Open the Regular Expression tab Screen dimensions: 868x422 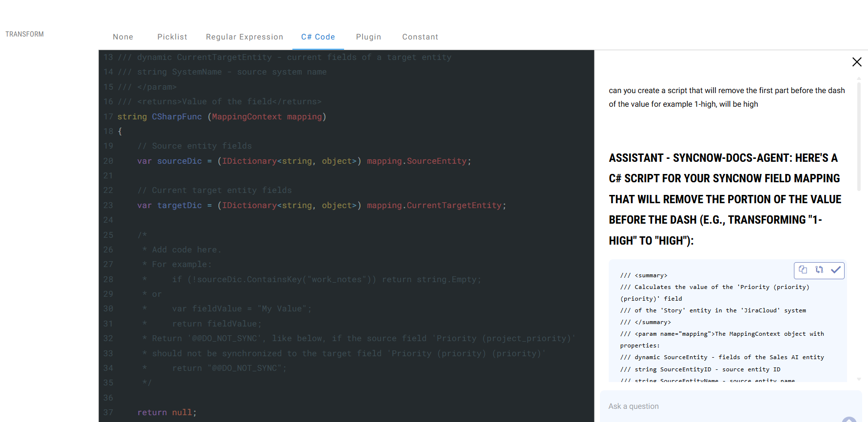[x=244, y=37]
